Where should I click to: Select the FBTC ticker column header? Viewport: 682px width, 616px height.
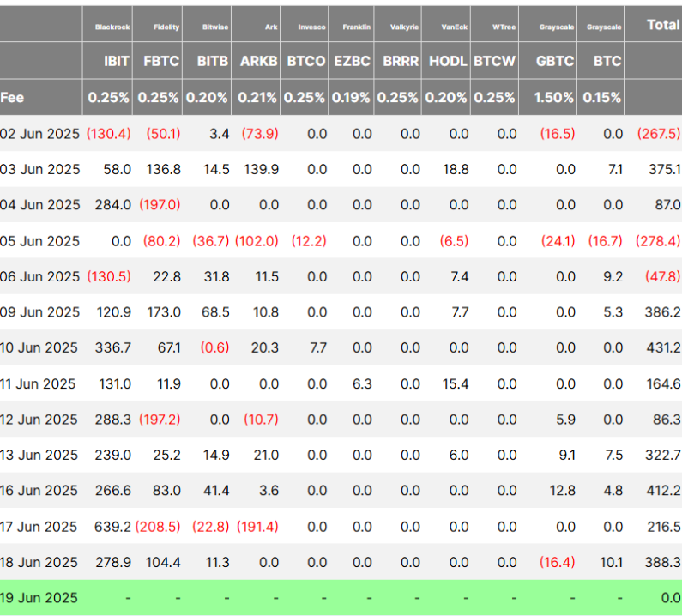163,62
